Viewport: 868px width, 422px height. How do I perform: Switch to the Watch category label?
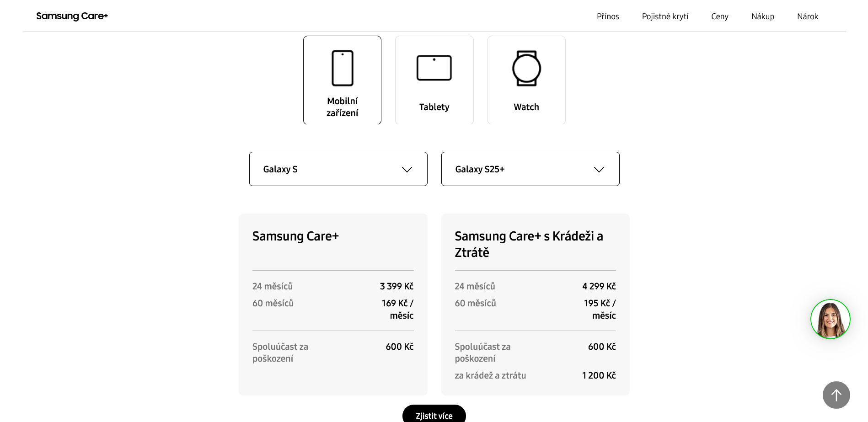(x=526, y=107)
